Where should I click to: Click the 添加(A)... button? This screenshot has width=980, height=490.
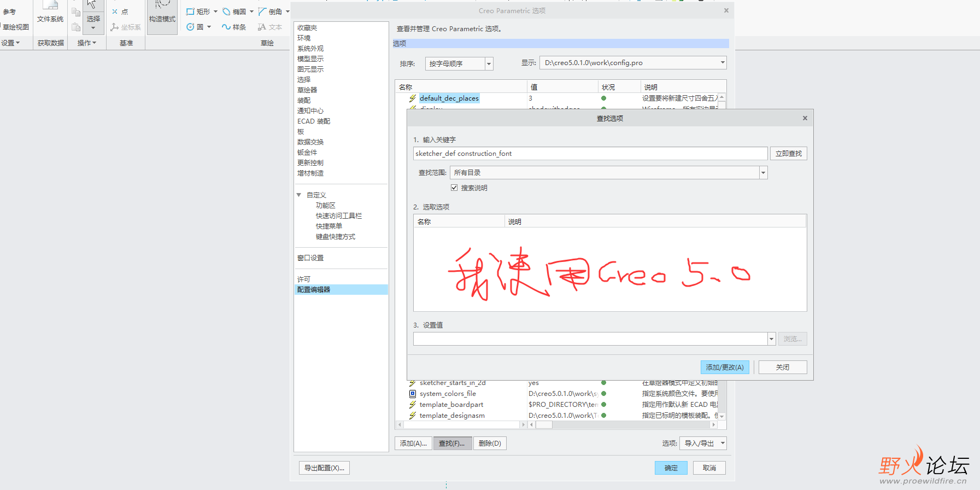[x=414, y=444]
